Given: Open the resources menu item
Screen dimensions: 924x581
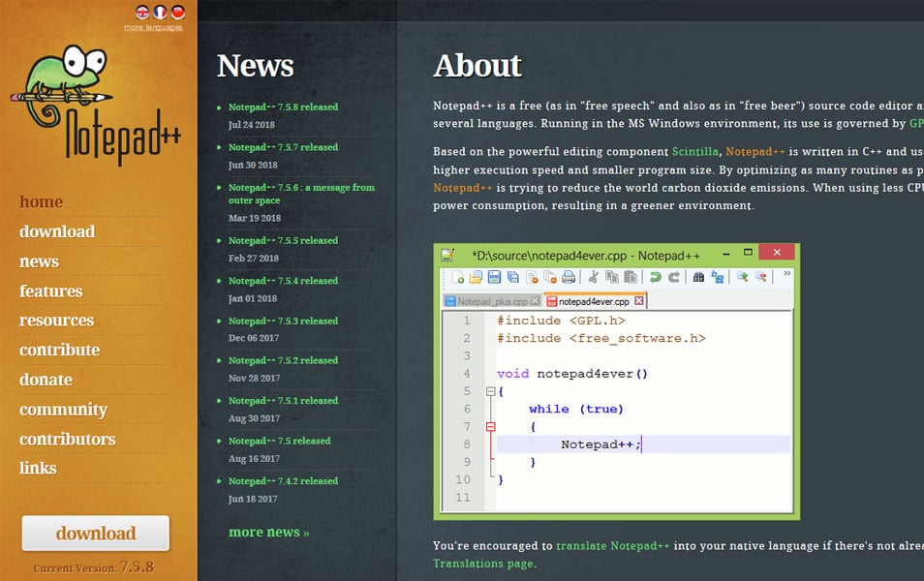Looking at the screenshot, I should 56,320.
